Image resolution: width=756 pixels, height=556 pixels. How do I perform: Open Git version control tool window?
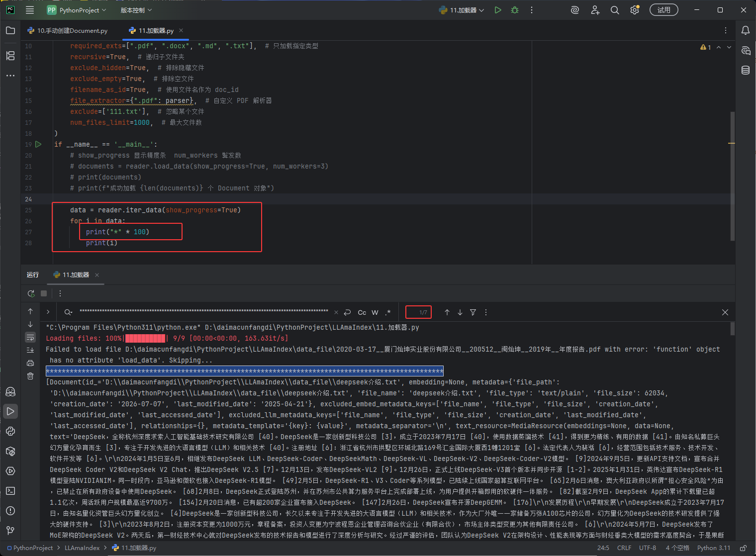tap(10, 531)
